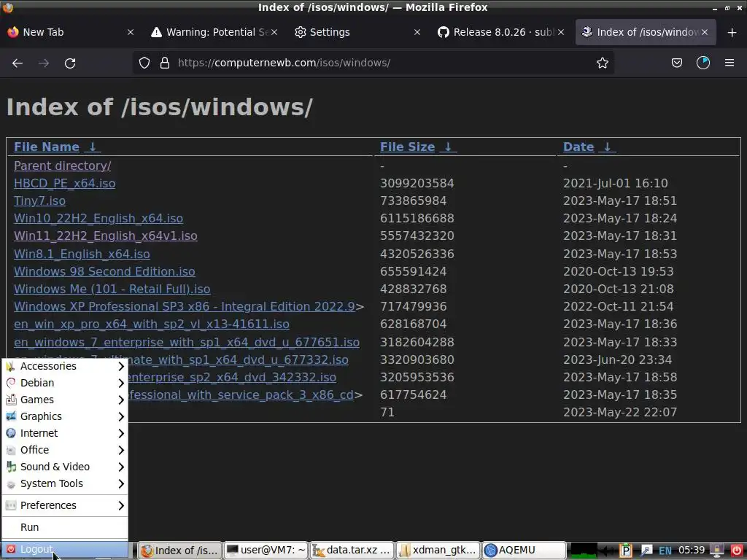
Task: Click the forward navigation arrow
Action: (44, 63)
